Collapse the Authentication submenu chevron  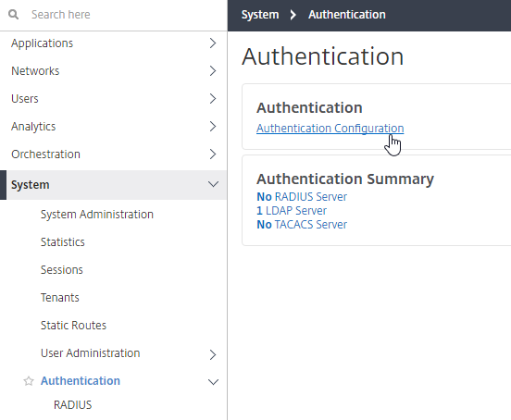point(213,381)
